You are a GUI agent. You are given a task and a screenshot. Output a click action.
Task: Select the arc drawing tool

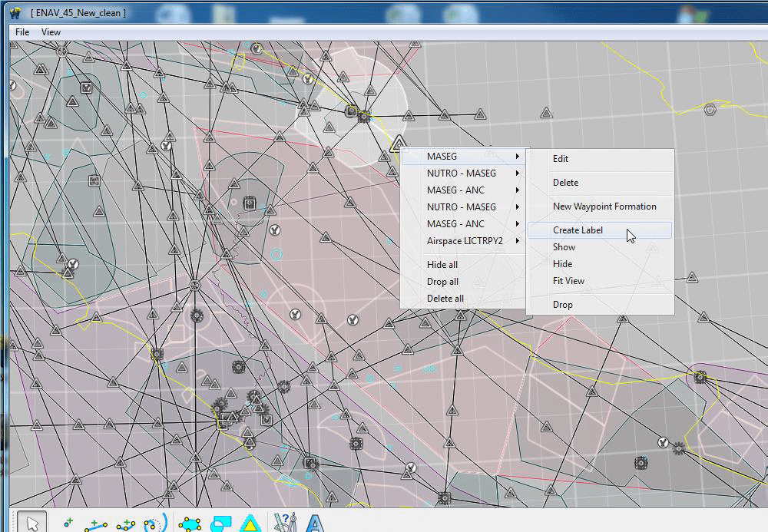tap(154, 523)
